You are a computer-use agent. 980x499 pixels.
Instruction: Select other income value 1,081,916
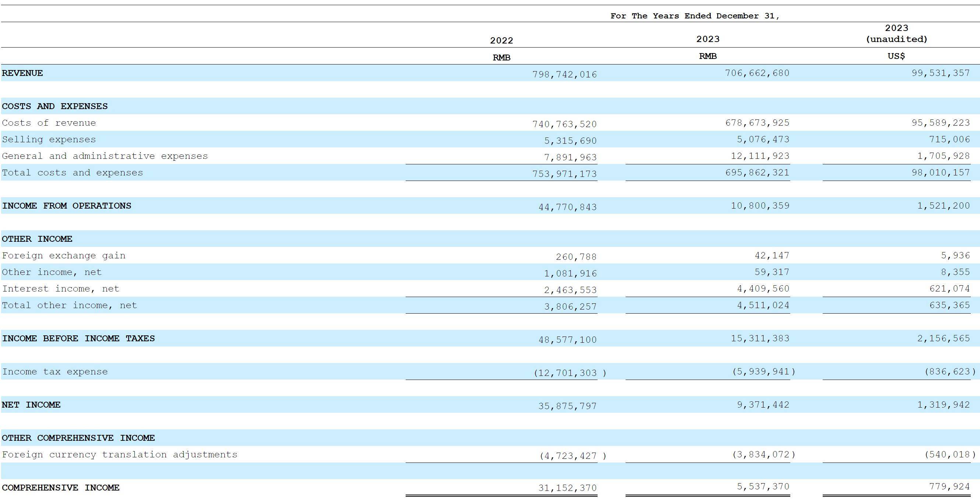571,274
